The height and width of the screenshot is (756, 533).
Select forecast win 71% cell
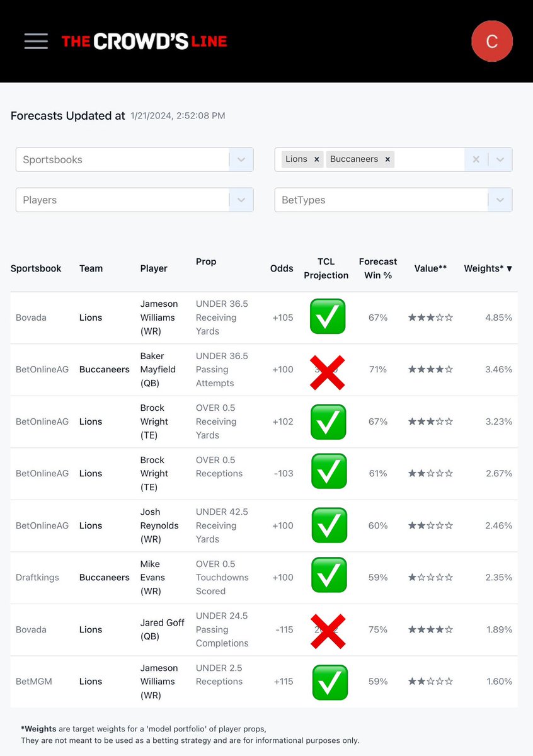pos(378,370)
